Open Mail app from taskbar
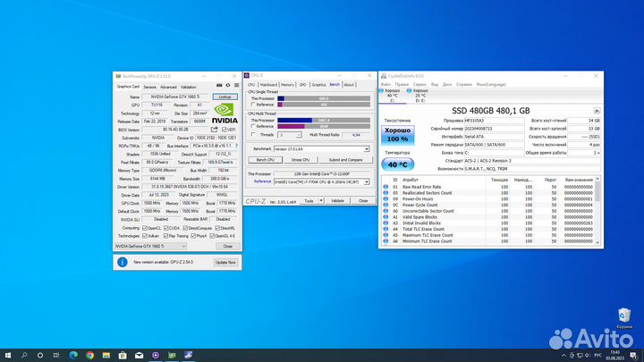644x362 pixels. (x=139, y=355)
